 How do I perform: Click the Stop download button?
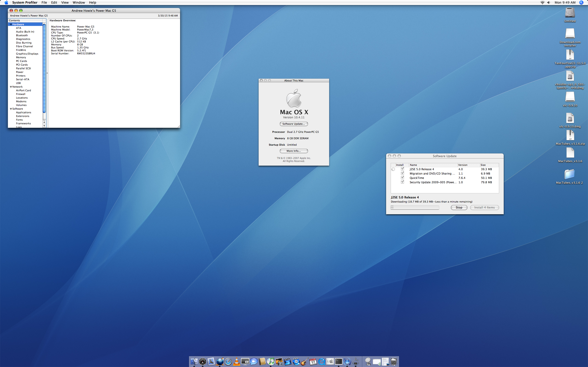[459, 208]
